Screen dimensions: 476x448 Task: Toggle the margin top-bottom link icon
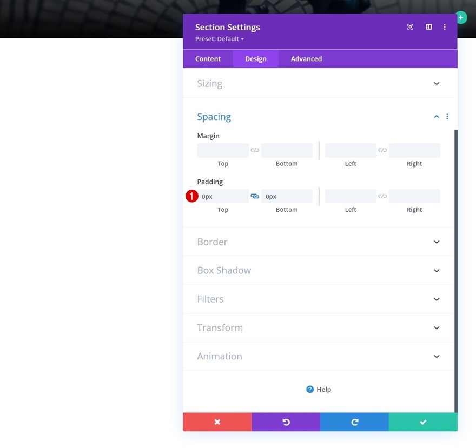coord(255,150)
